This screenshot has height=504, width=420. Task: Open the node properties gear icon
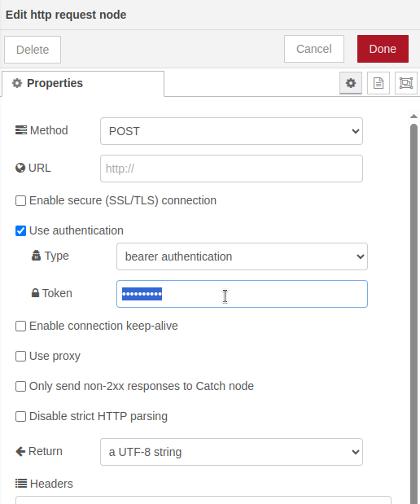point(351,83)
